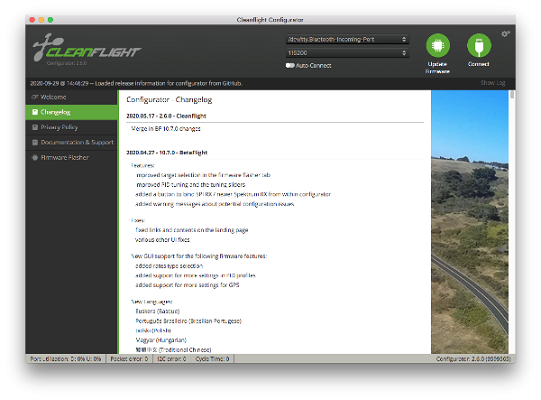Click the Packet error status entry
The image size is (541, 400).
pyautogui.click(x=129, y=359)
